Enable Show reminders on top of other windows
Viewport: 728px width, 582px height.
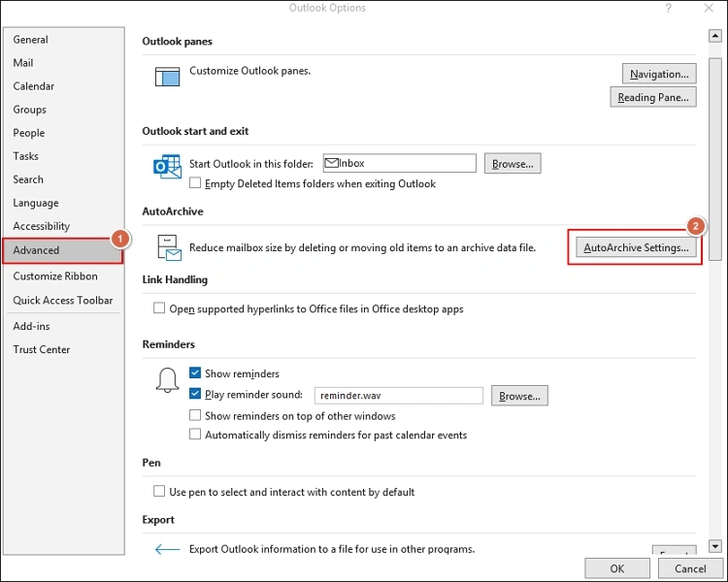tap(195, 415)
